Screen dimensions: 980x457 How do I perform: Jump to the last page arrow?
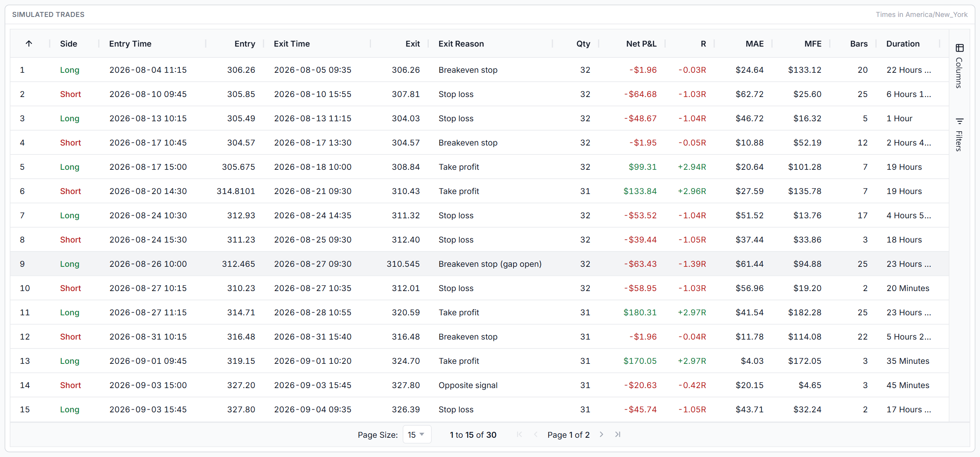pyautogui.click(x=618, y=435)
